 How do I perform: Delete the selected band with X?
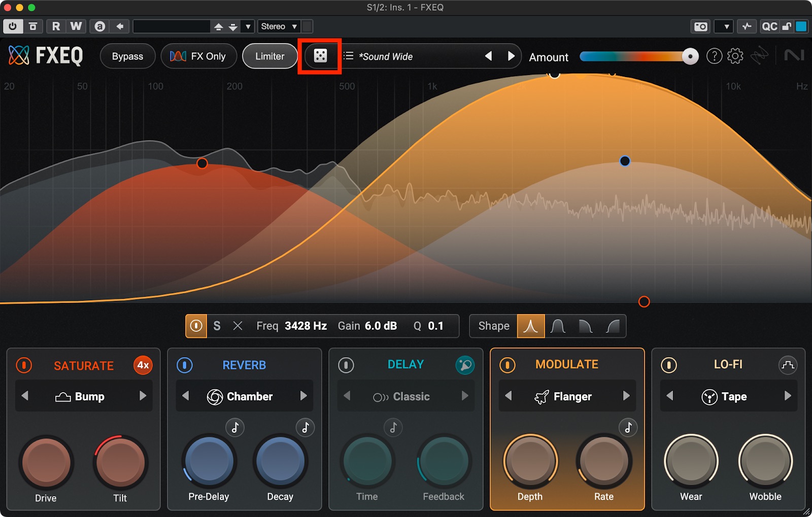click(x=238, y=326)
